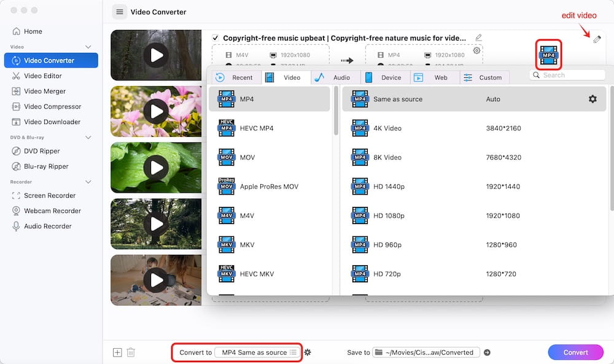Click the format list scrollbar

coord(336,110)
